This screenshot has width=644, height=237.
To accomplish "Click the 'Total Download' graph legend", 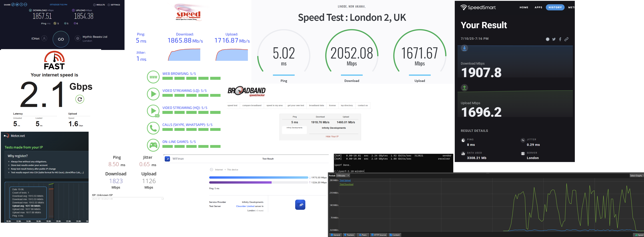I will (346, 184).
